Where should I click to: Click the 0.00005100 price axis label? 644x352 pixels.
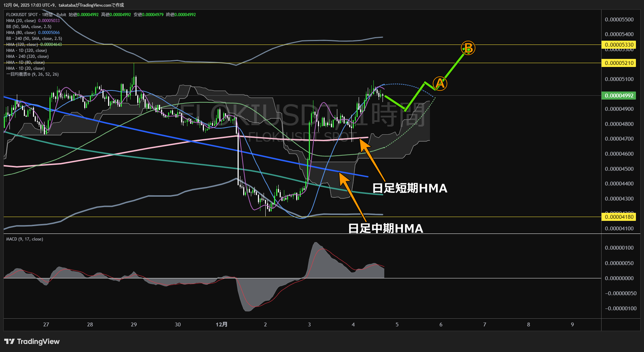pos(619,79)
